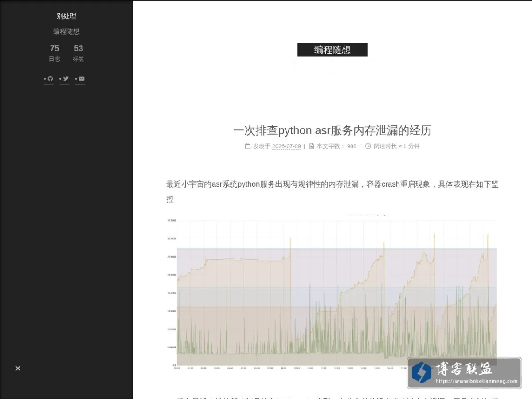Click the author name 别处理
The width and height of the screenshot is (532, 399).
pos(66,16)
